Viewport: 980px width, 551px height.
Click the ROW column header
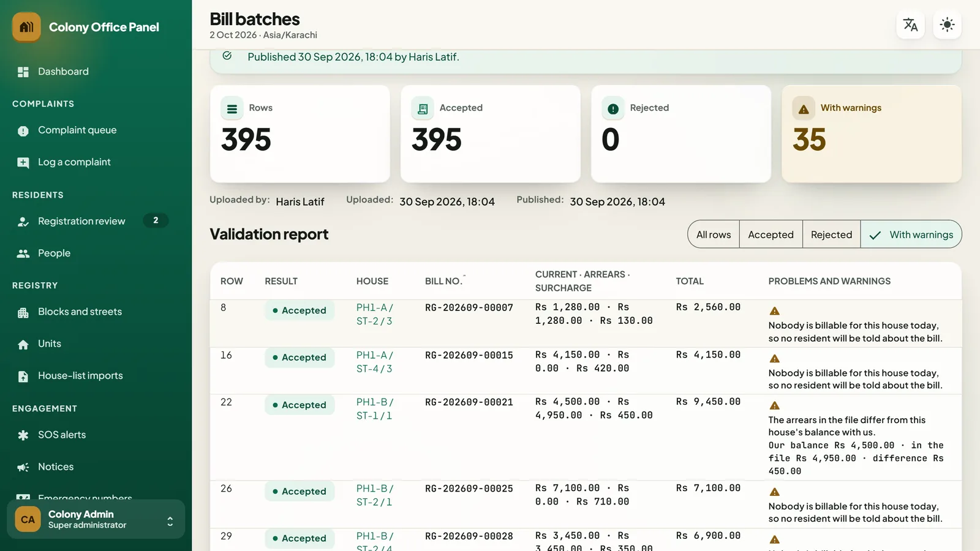[232, 281]
